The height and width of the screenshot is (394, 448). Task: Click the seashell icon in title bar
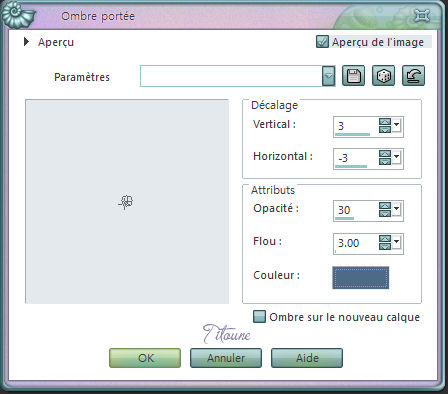pyautogui.click(x=17, y=15)
